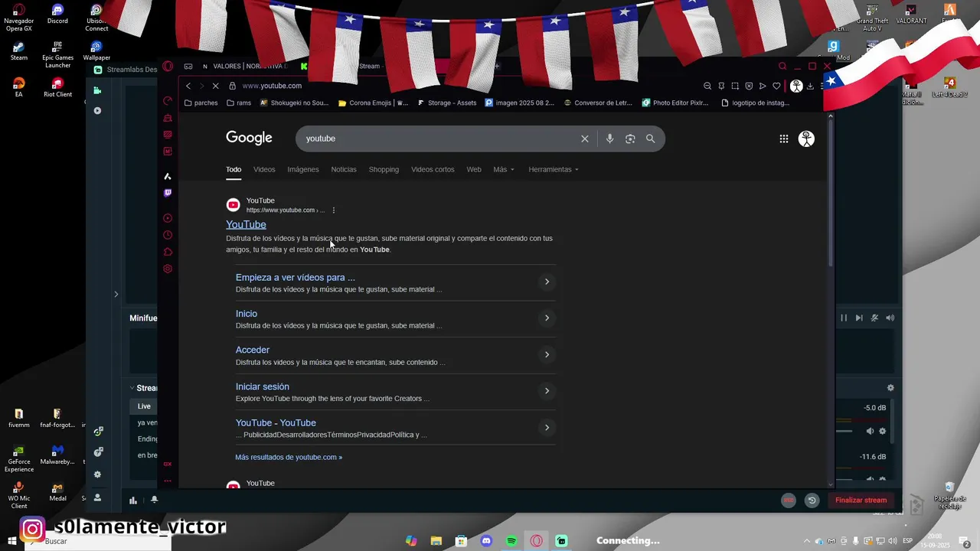
Task: Expand Streamlabs side panel arrow
Action: pyautogui.click(x=116, y=294)
